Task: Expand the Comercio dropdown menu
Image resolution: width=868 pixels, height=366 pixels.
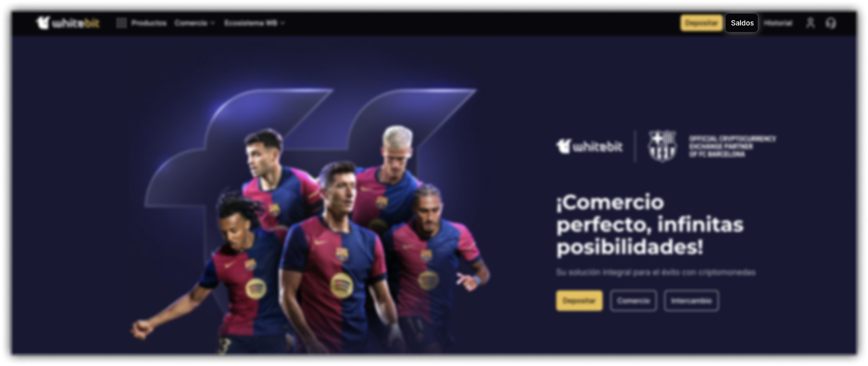Action: [x=195, y=23]
